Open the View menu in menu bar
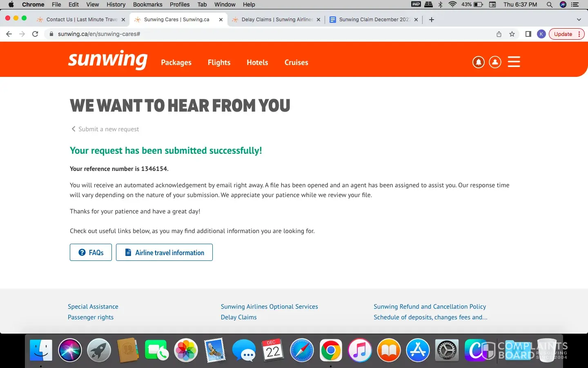Image resolution: width=588 pixels, height=368 pixels. tap(93, 4)
